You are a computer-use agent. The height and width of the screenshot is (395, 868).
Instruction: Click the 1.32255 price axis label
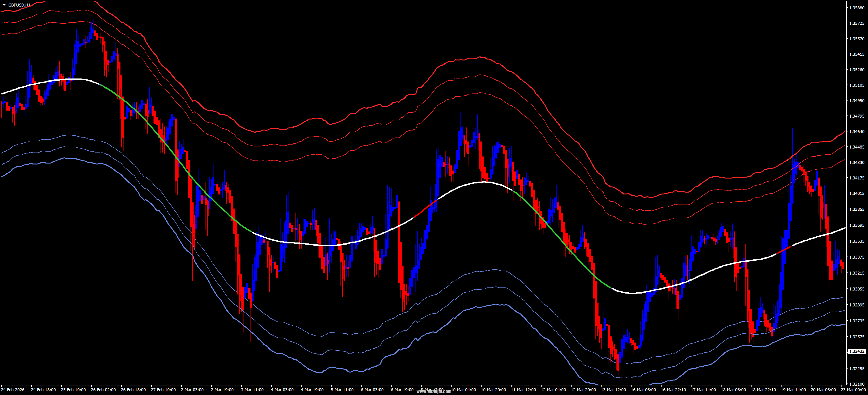[857, 368]
